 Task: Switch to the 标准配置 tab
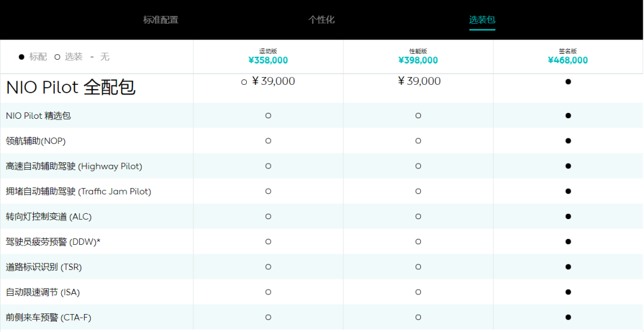click(x=160, y=20)
